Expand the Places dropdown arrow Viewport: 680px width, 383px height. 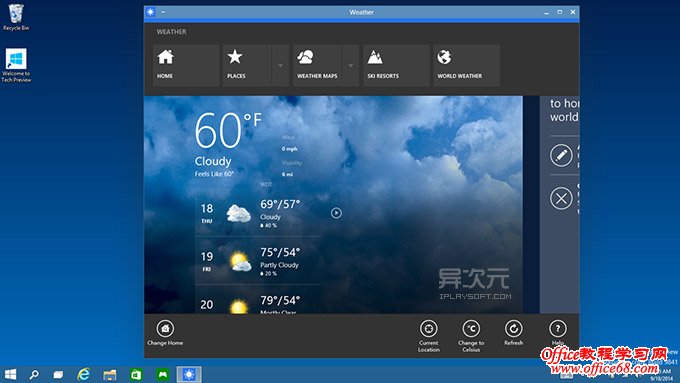281,65
